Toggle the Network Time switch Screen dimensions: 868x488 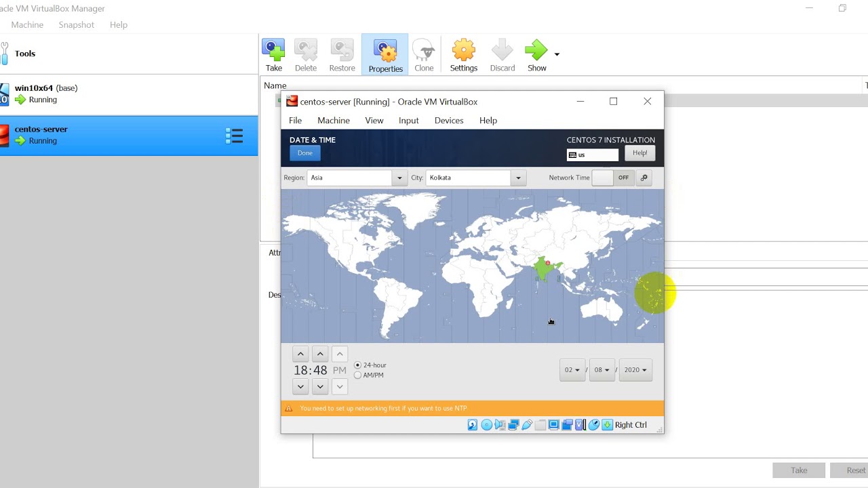[x=613, y=178]
